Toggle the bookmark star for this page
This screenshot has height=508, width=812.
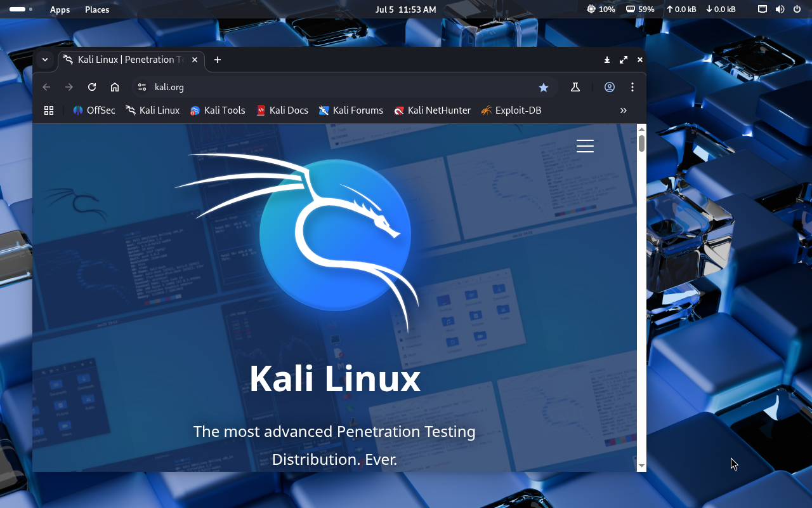coord(544,87)
